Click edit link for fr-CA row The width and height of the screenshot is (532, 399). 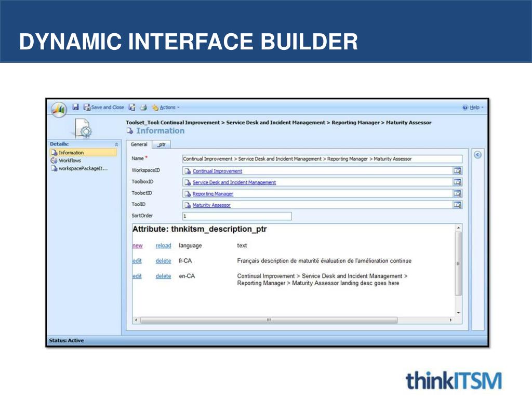click(137, 261)
